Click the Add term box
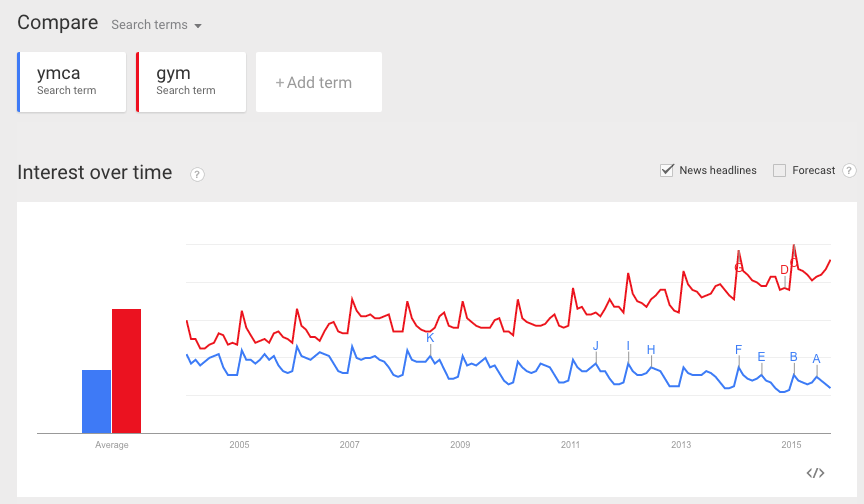The image size is (864, 504). click(318, 82)
